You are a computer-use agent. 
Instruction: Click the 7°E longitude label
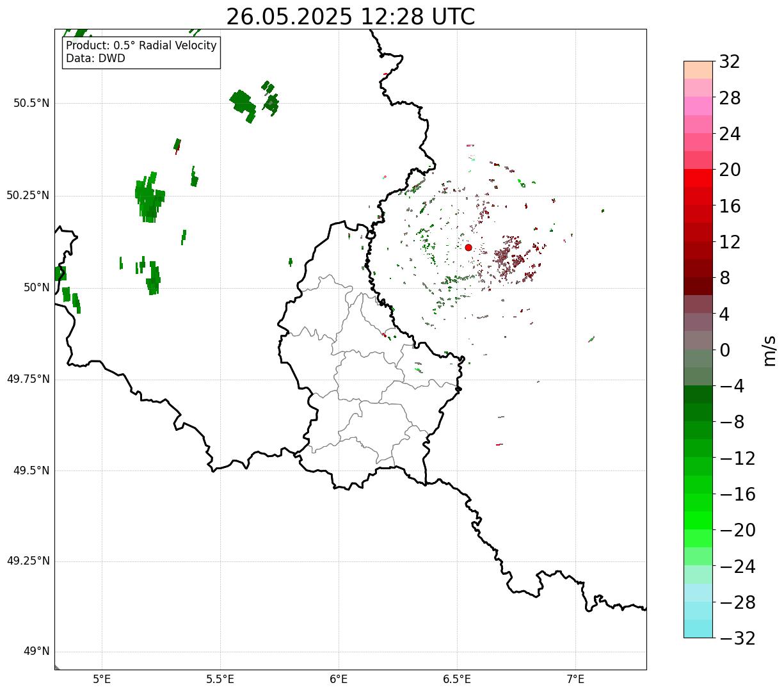[575, 679]
